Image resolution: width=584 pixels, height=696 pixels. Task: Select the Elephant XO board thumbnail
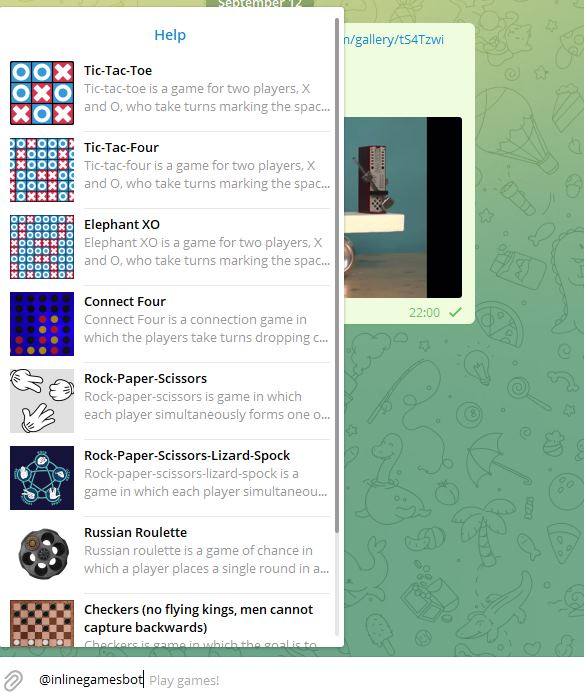42,247
